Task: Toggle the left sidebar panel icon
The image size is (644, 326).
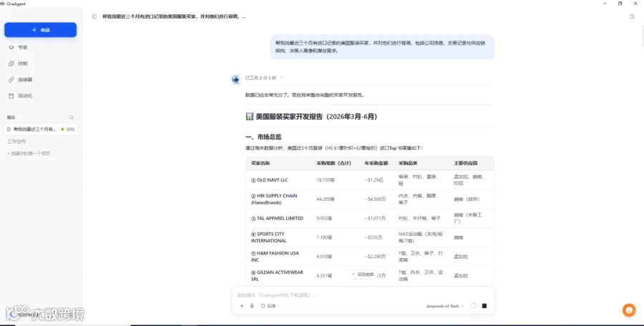Action: tap(94, 17)
